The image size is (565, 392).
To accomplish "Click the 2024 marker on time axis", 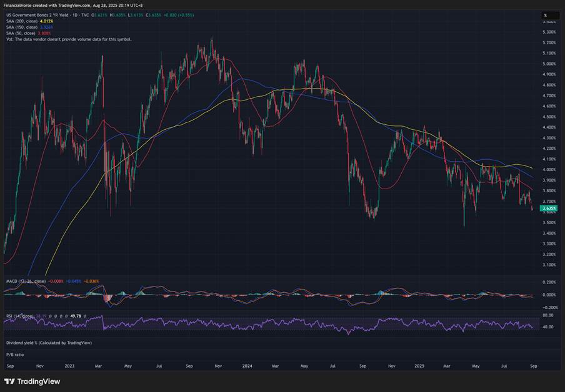I will click(x=247, y=365).
